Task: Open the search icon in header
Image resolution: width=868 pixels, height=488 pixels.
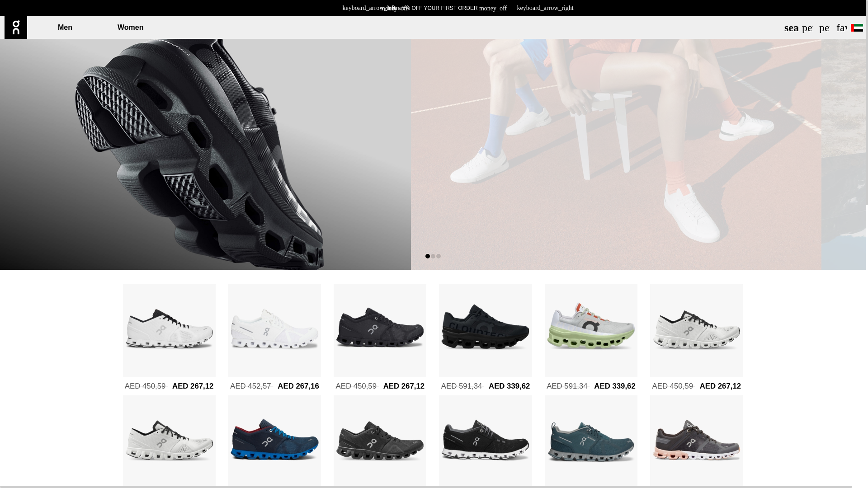Action: click(x=791, y=28)
